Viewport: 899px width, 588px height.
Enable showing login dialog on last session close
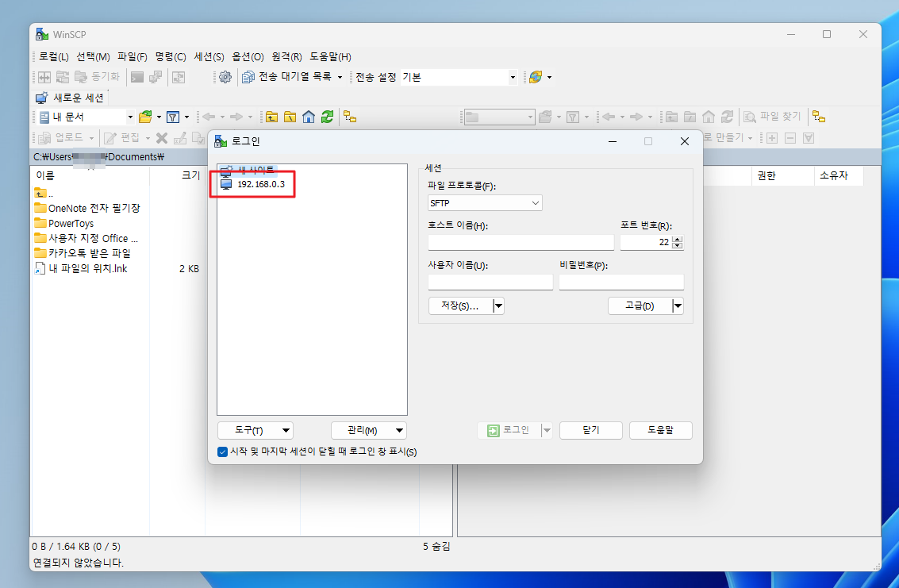[222, 452]
